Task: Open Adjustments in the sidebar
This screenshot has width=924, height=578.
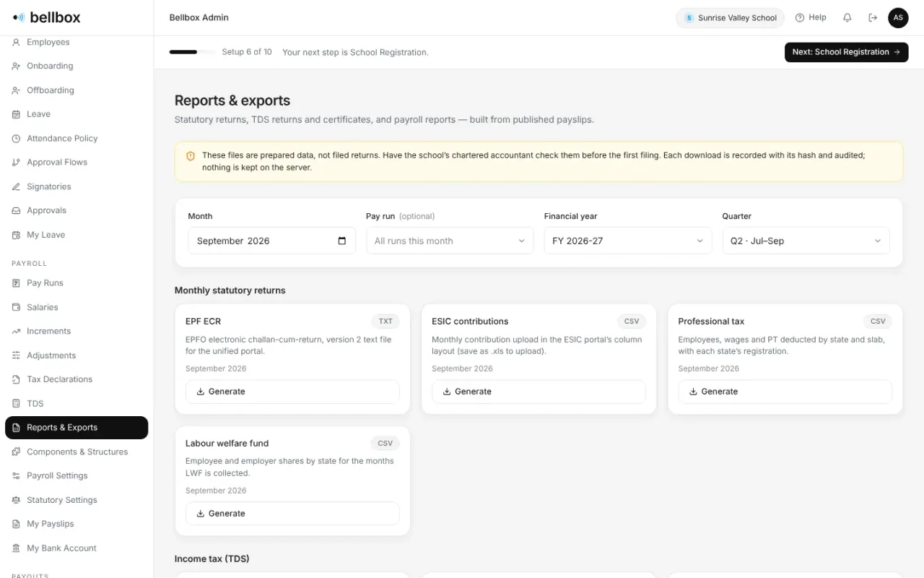Action: [x=77, y=355]
